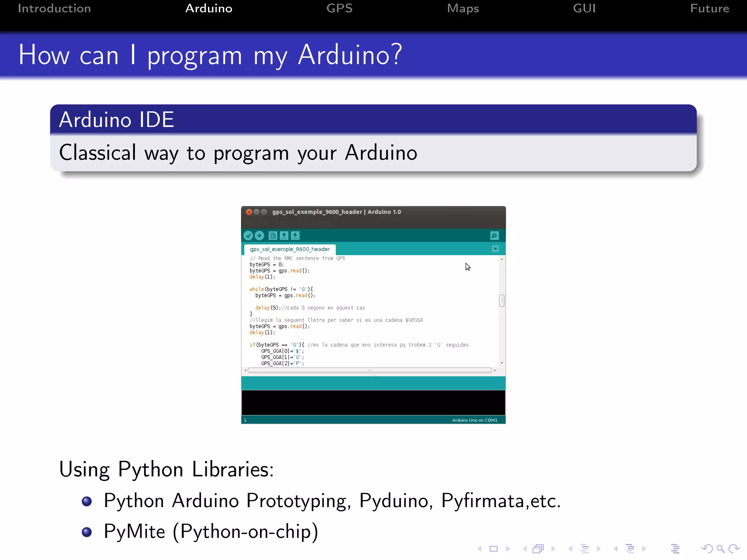Click the black console output area

373,402
